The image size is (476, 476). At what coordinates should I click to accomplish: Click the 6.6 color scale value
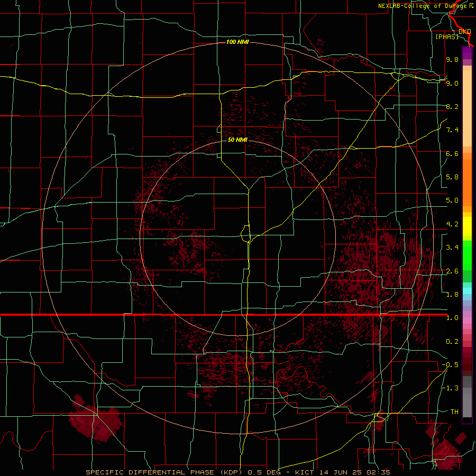pos(452,153)
